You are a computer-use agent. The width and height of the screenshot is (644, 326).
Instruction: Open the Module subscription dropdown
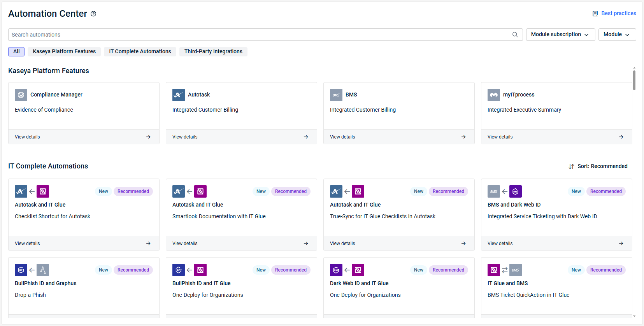pos(560,35)
